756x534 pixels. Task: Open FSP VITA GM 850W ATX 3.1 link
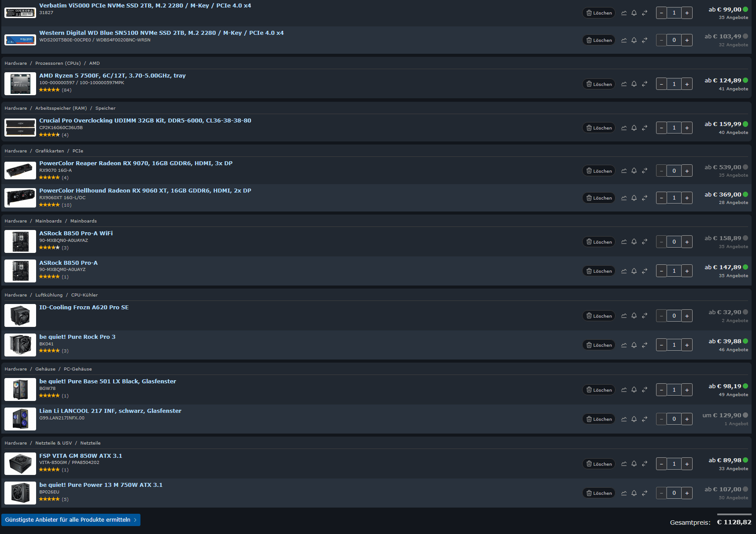pyautogui.click(x=81, y=456)
